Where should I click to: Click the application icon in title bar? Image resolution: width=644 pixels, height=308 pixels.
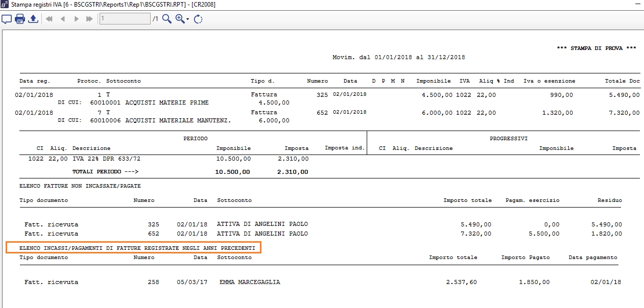pyautogui.click(x=5, y=5)
